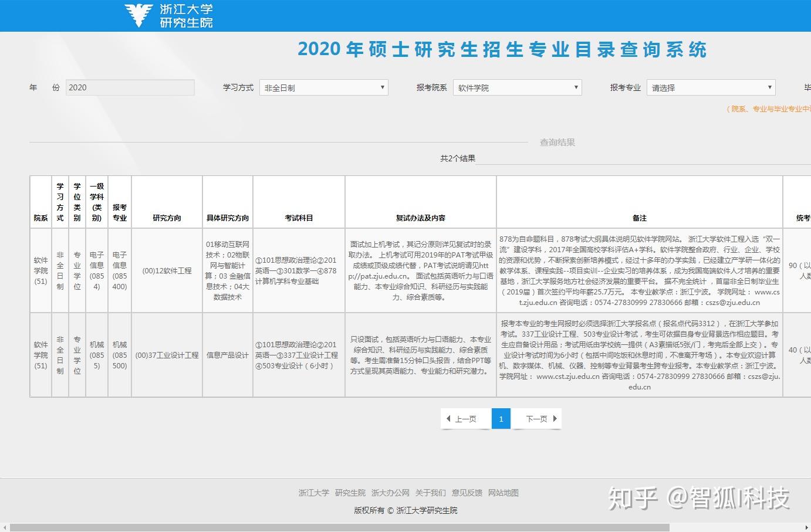Open the 学习方式 dropdown showing 非全日制
The height and width of the screenshot is (532, 811).
324,87
